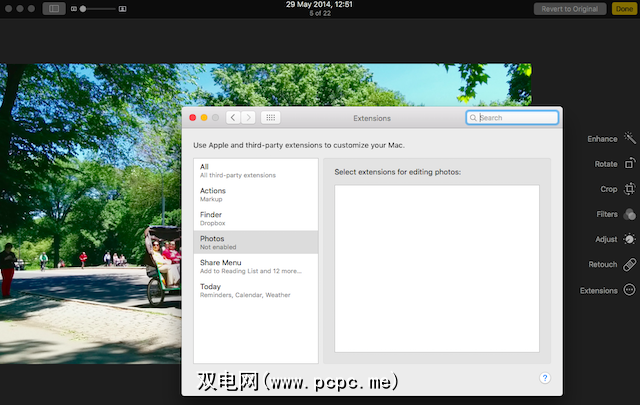Toggle the split view sidebar button
This screenshot has width=640, height=405.
54,9
